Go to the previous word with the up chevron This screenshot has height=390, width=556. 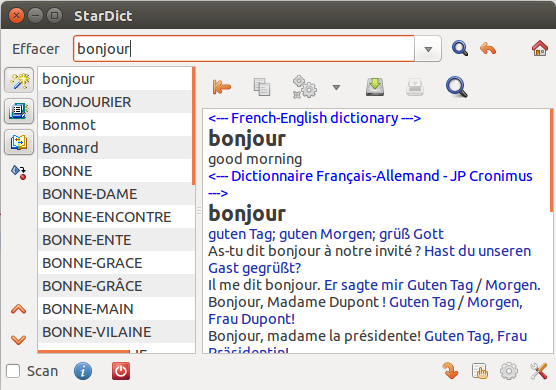pos(18,309)
